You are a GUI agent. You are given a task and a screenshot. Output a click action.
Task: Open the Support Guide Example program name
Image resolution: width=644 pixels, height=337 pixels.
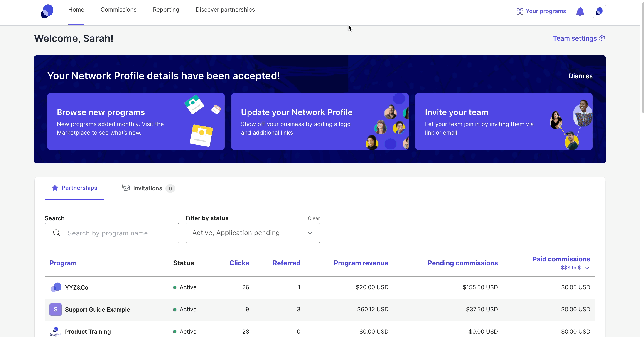point(98,310)
